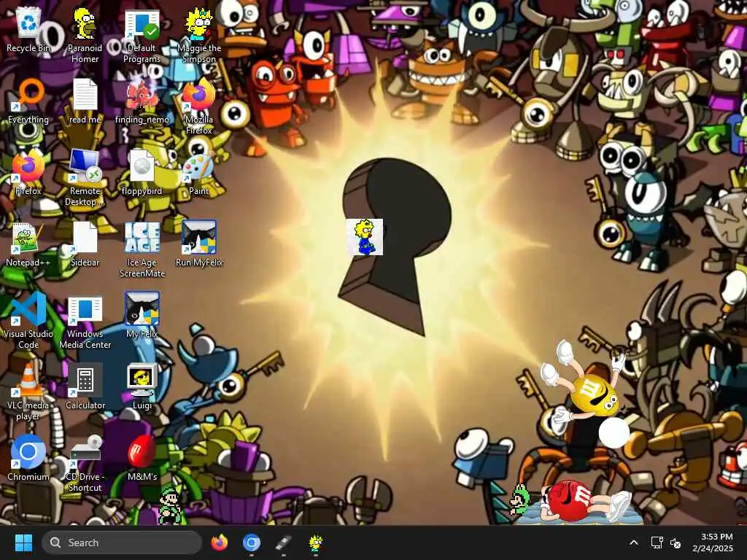Launch the M&M's desktop icon

point(142,458)
